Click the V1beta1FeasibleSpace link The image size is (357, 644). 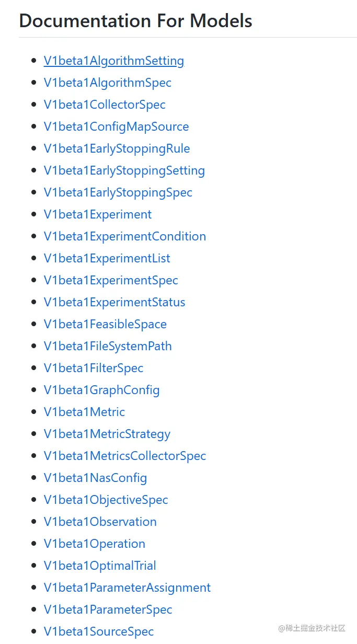click(105, 325)
